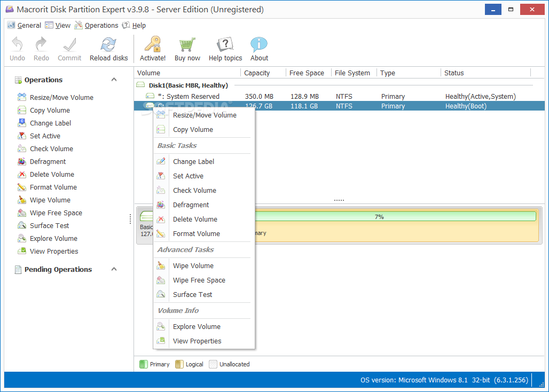This screenshot has width=549, height=392.
Task: Click Defragment icon in Operations sidebar
Action: [x=22, y=161]
